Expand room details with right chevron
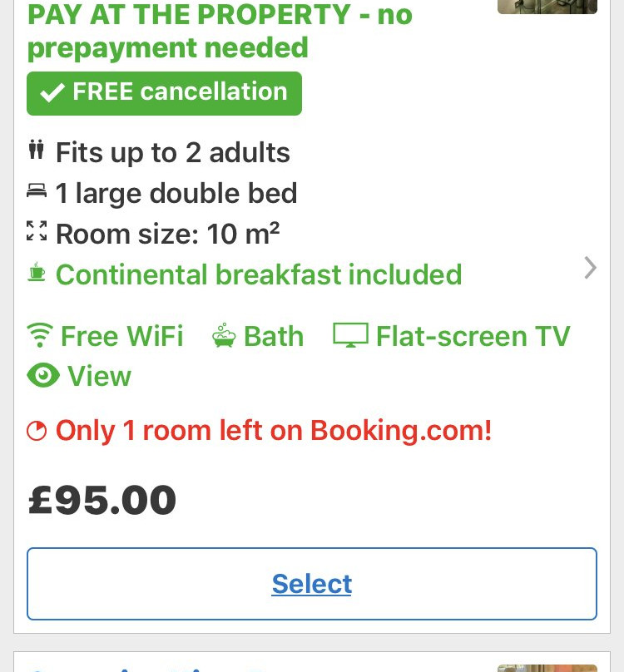Viewport: 624px width, 672px height. tap(590, 268)
